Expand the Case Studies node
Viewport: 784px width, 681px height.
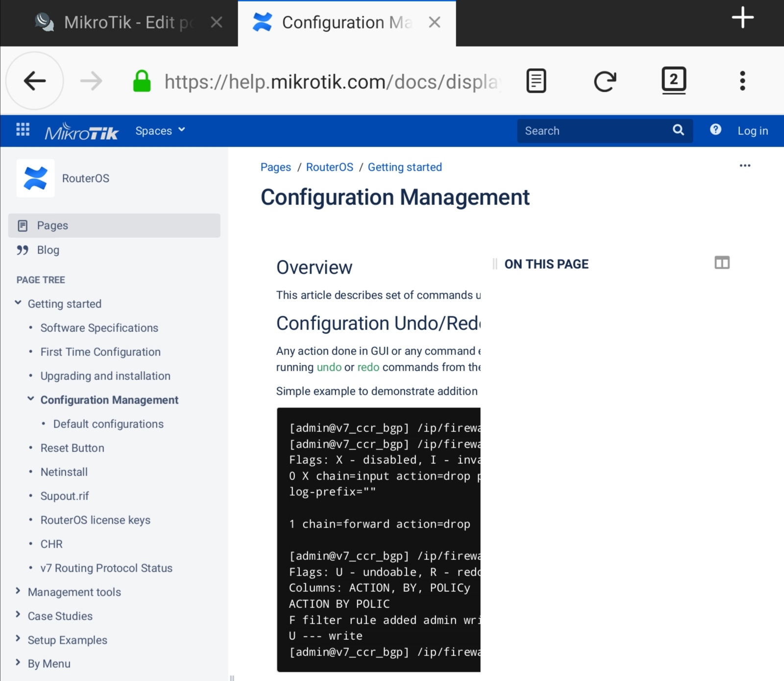18,615
